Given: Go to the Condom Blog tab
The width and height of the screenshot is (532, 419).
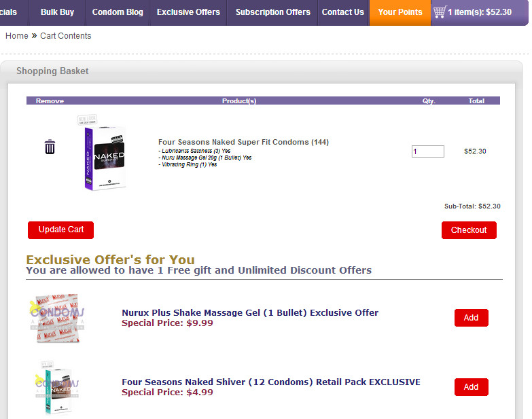Looking at the screenshot, I should tap(118, 12).
